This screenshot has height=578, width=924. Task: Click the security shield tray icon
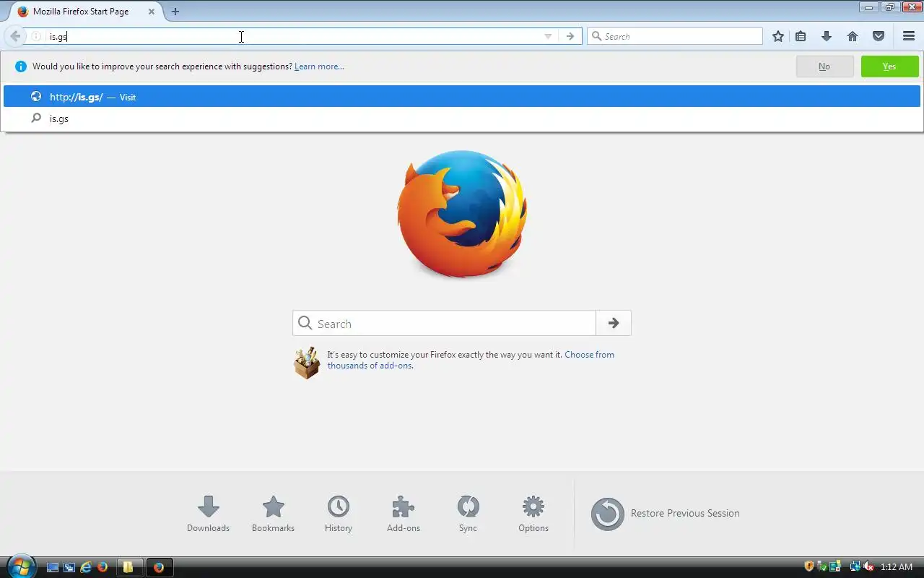click(809, 567)
